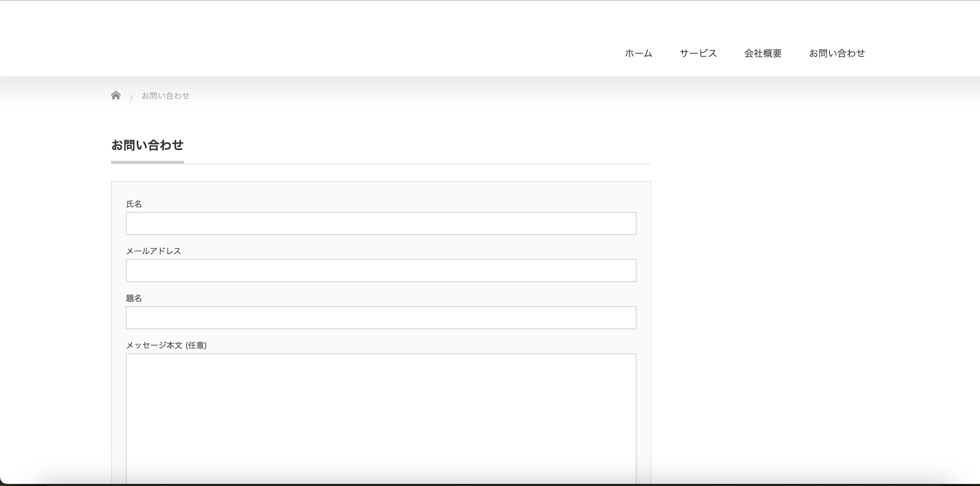Click inside the メールアドレス text box
Screen dimensions: 980x486
(381, 271)
